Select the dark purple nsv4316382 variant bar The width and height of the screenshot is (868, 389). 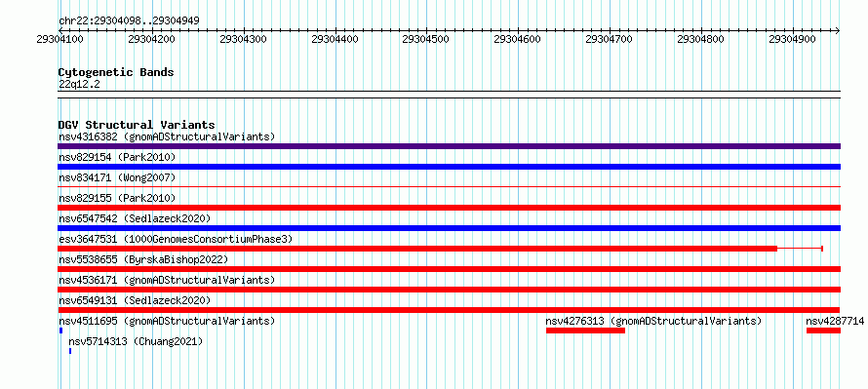pos(449,146)
